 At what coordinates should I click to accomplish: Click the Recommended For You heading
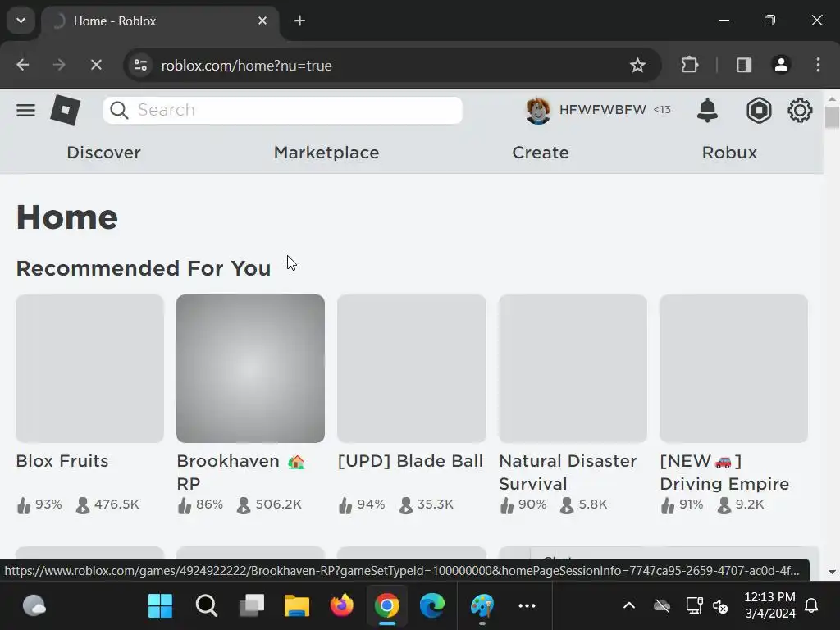144,268
